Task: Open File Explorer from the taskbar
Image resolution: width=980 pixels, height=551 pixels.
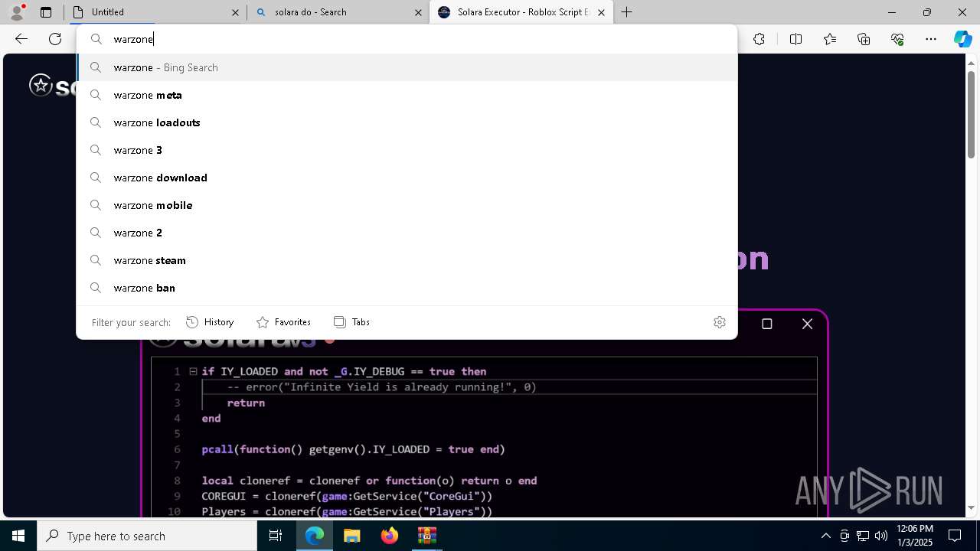Action: click(351, 536)
